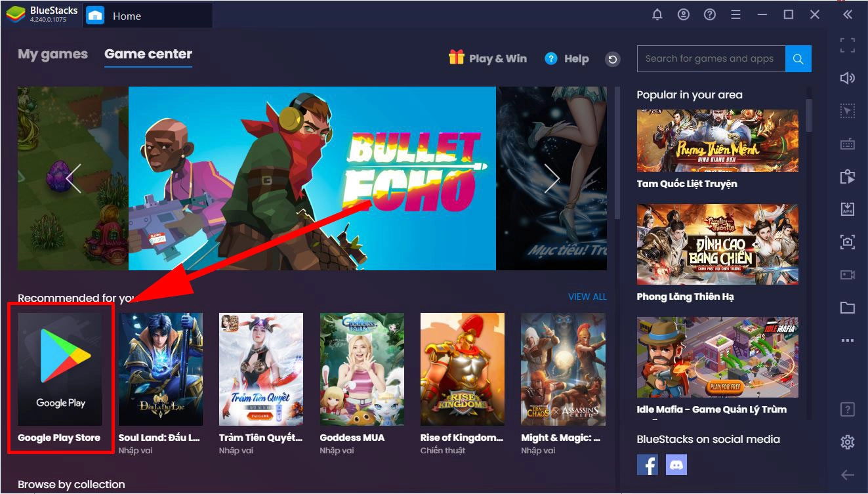The image size is (868, 494).
Task: Click the BlueStacks logo icon
Action: pos(14,14)
